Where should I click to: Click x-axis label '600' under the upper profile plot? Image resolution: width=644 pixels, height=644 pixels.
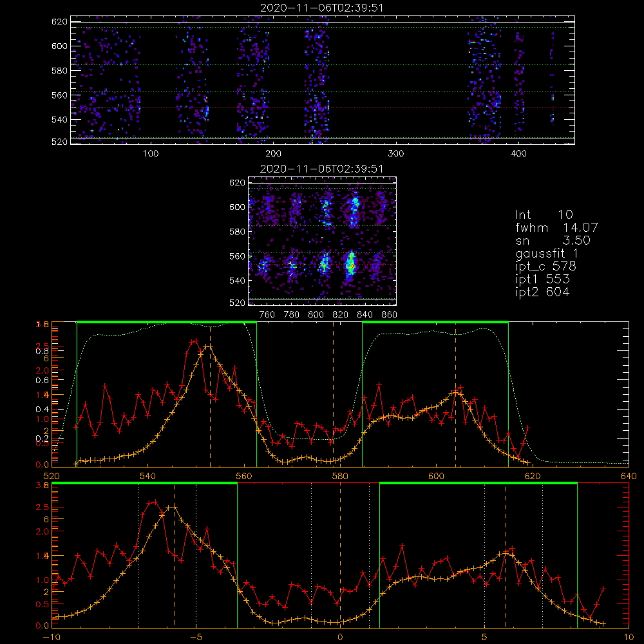click(x=436, y=476)
